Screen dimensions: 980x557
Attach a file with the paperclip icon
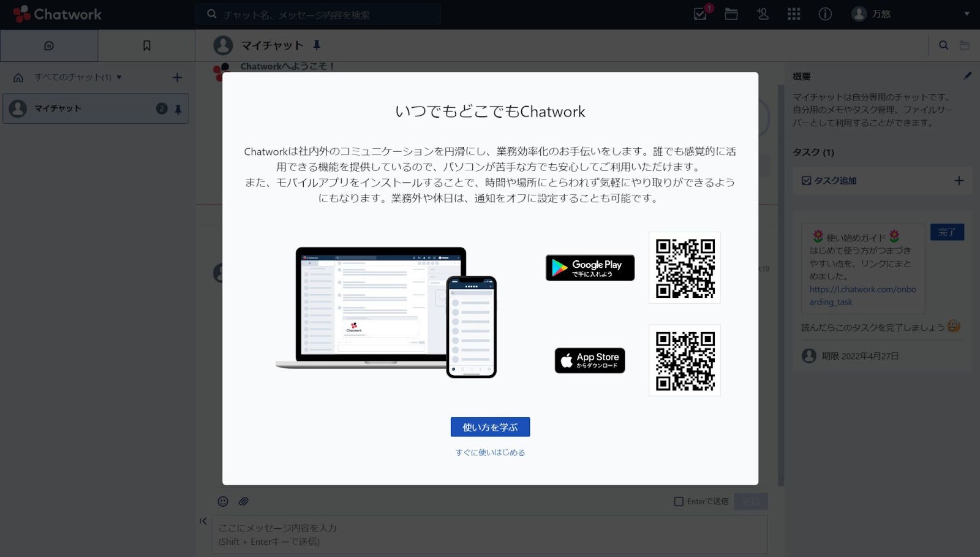(x=243, y=501)
